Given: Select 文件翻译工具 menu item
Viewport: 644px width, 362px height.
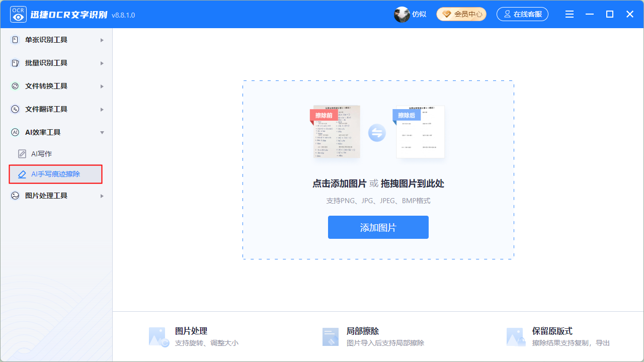Looking at the screenshot, I should (x=56, y=109).
